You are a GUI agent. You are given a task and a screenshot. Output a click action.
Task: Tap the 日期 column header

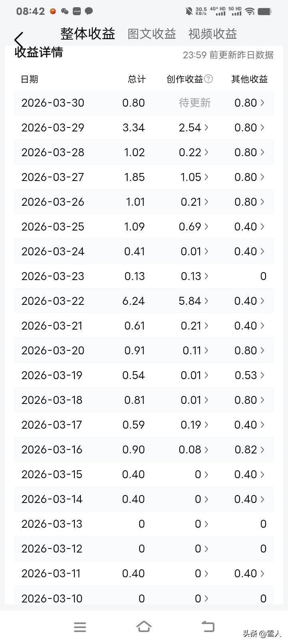click(29, 79)
